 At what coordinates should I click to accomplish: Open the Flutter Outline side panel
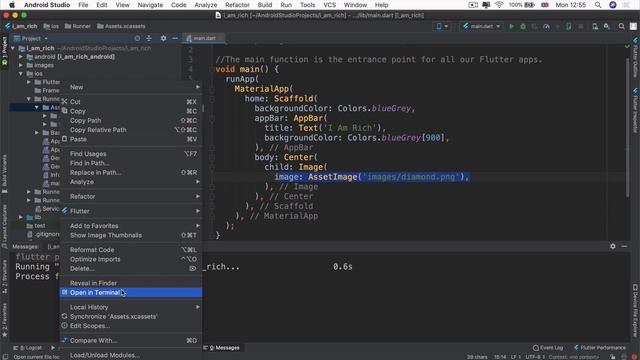point(635,57)
